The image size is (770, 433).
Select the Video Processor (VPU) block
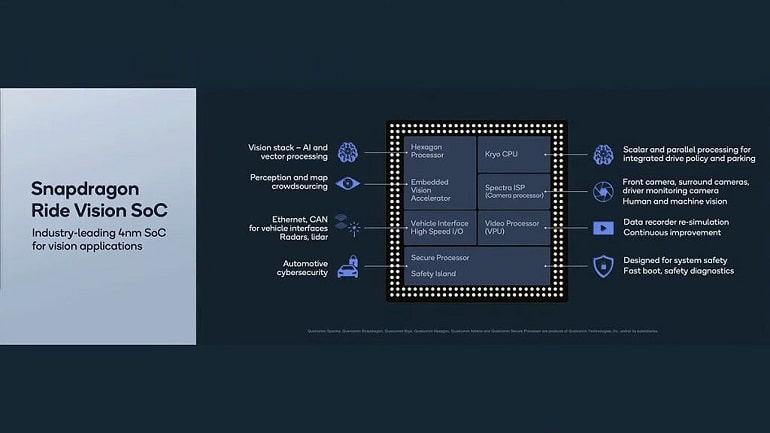514,227
